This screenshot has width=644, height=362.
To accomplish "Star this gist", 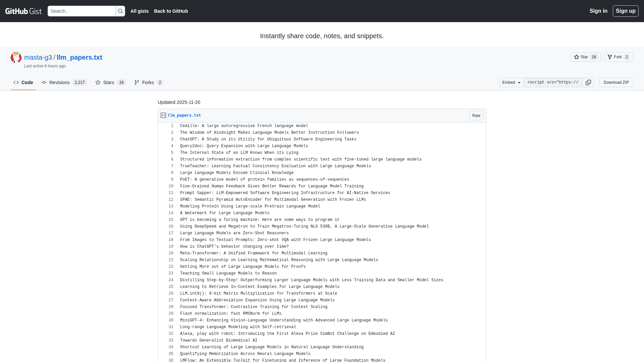I will [586, 57].
